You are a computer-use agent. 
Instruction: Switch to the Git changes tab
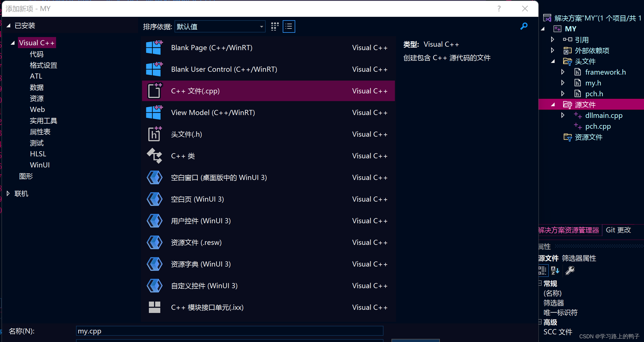618,230
